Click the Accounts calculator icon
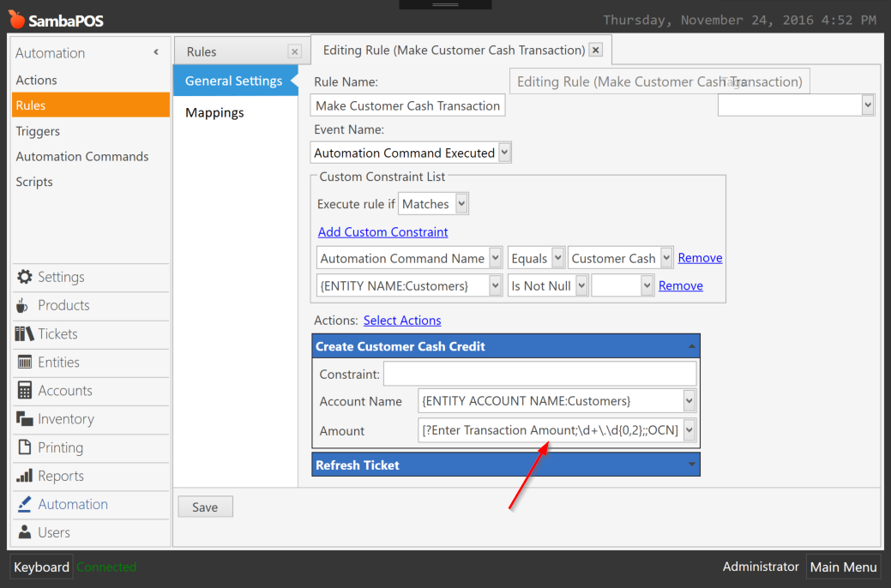891x588 pixels. coord(24,391)
